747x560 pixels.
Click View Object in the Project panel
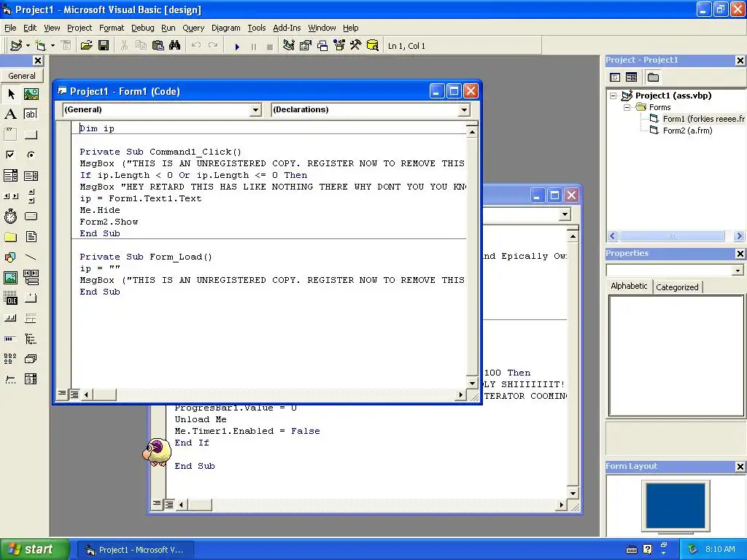pos(631,77)
